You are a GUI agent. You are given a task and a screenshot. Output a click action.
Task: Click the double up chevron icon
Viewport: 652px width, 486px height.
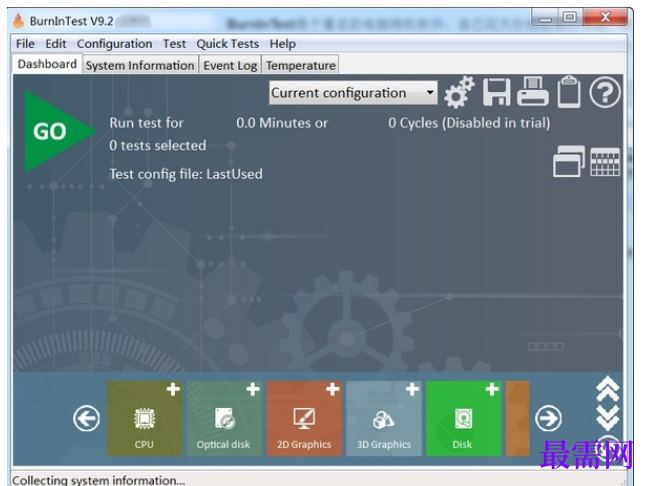608,389
